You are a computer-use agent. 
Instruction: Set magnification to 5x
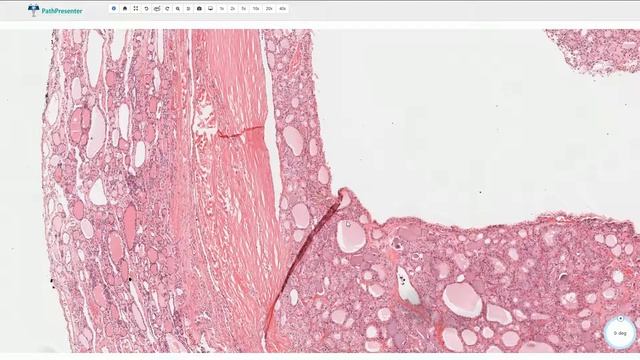[244, 9]
